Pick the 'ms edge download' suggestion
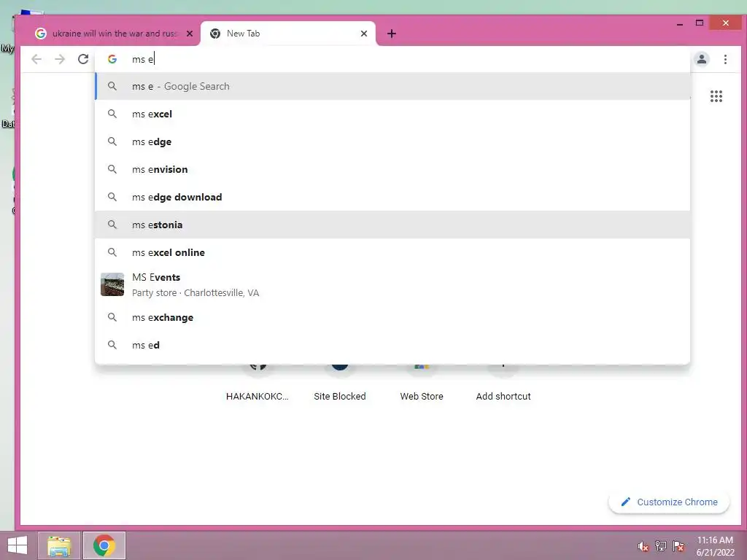The width and height of the screenshot is (747, 560). [x=392, y=197]
